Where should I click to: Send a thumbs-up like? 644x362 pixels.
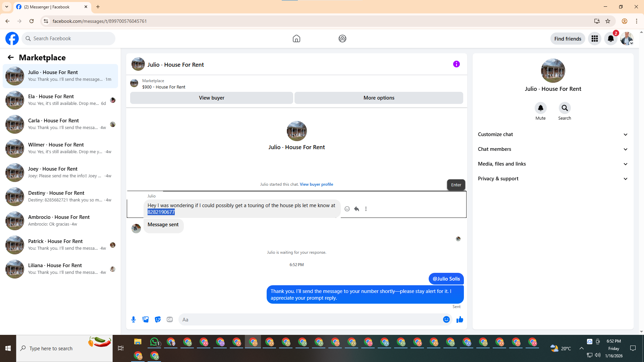pyautogui.click(x=460, y=319)
